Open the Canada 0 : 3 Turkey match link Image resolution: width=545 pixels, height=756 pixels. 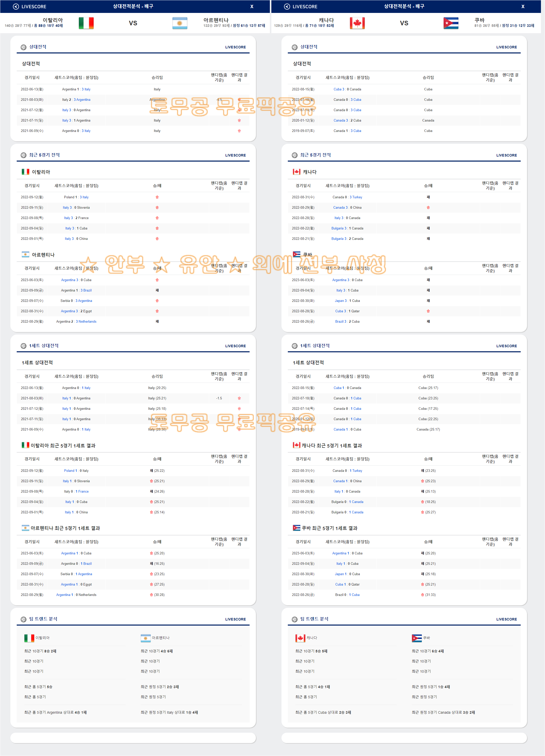click(347, 197)
